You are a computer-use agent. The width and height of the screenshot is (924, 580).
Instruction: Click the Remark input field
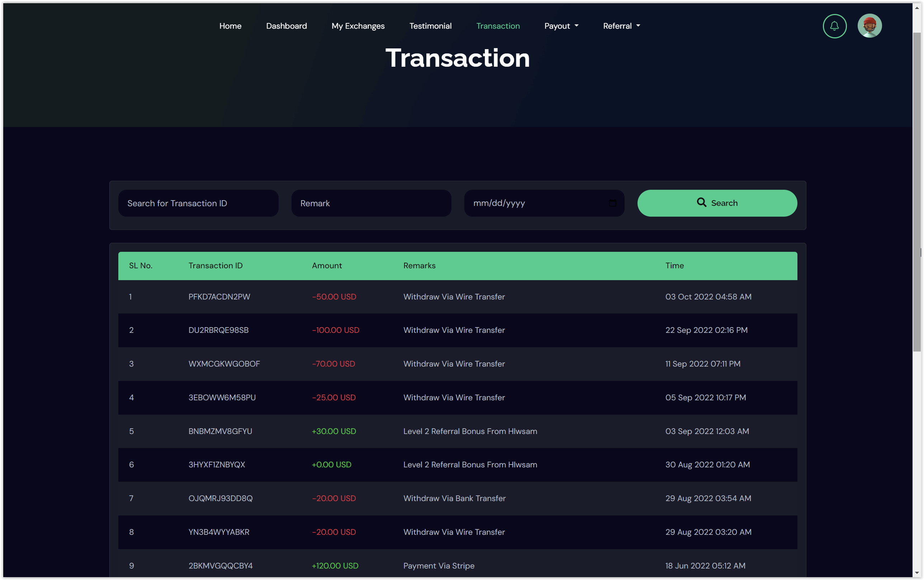coord(371,203)
